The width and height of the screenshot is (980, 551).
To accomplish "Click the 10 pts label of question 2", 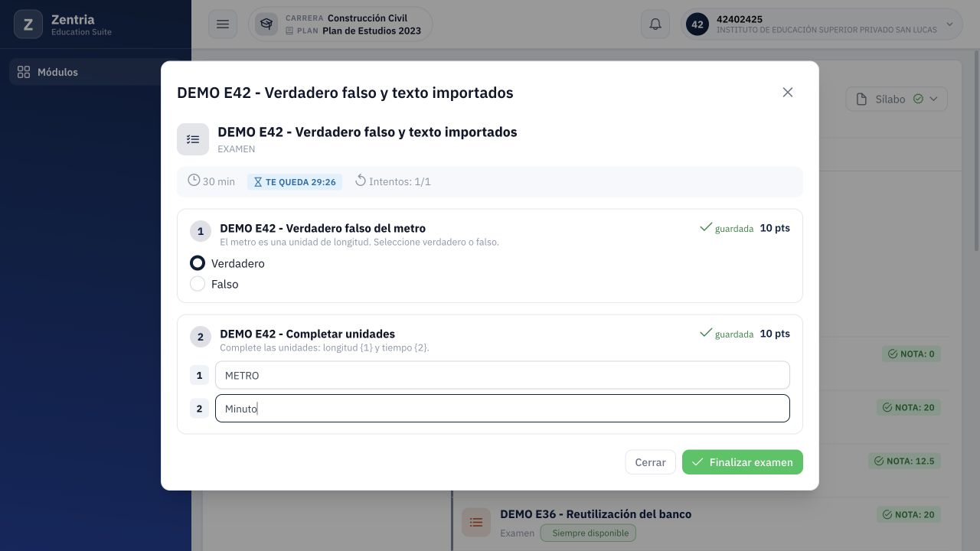I will pyautogui.click(x=775, y=334).
